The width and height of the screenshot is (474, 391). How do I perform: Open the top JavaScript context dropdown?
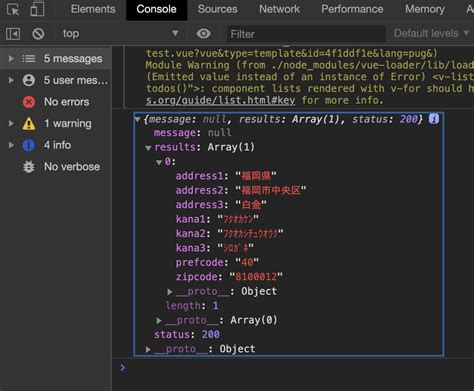(x=120, y=34)
